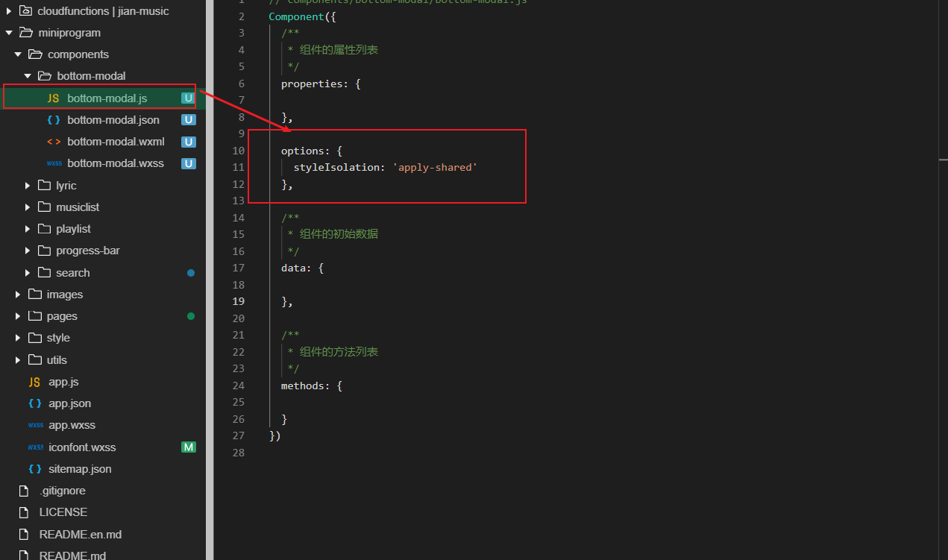Click the cloud folder icon of cloudfunctions

(x=25, y=11)
